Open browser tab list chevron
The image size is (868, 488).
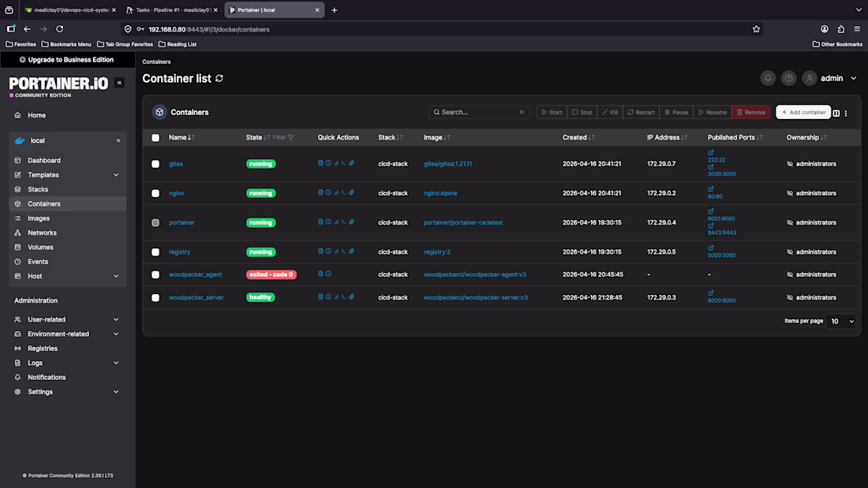859,10
